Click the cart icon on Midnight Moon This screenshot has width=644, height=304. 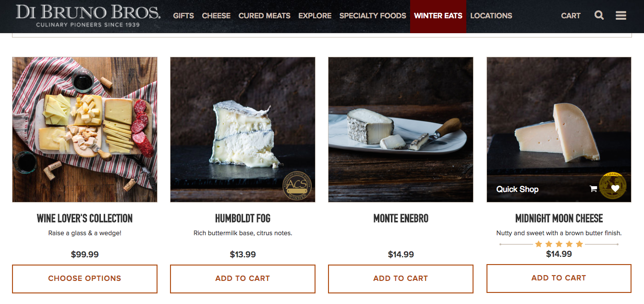593,189
